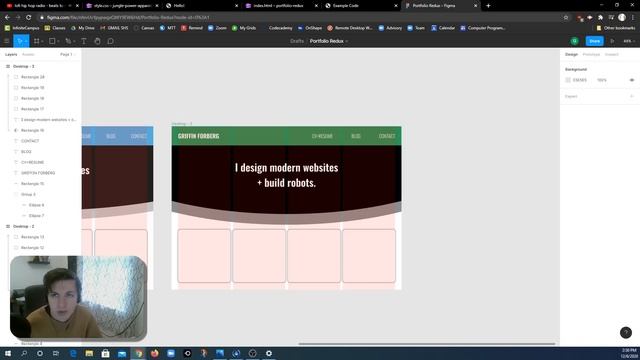Click the canvas horizontal scrollbar

coord(427,344)
